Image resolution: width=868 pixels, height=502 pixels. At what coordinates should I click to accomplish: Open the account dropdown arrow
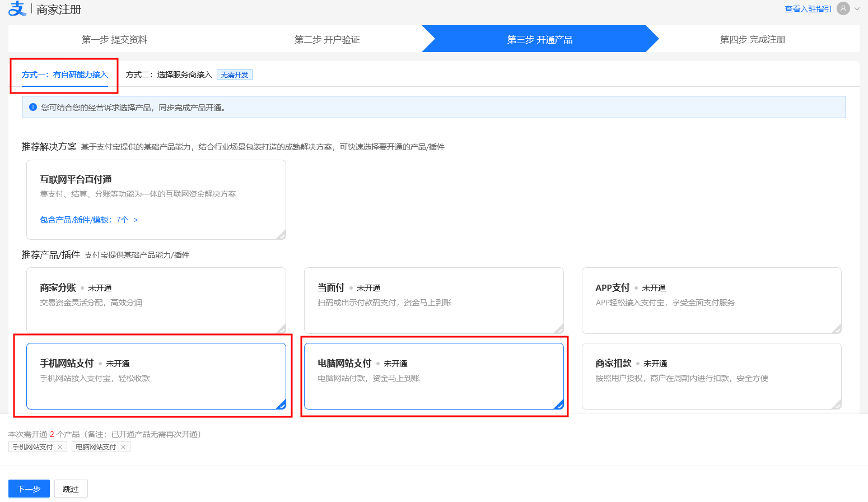857,9
